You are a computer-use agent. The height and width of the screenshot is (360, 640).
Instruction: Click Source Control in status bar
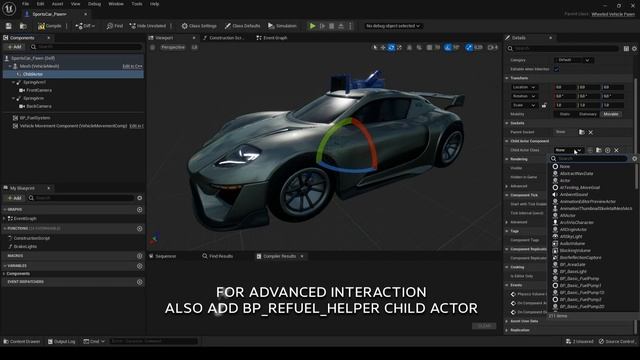coord(616,342)
